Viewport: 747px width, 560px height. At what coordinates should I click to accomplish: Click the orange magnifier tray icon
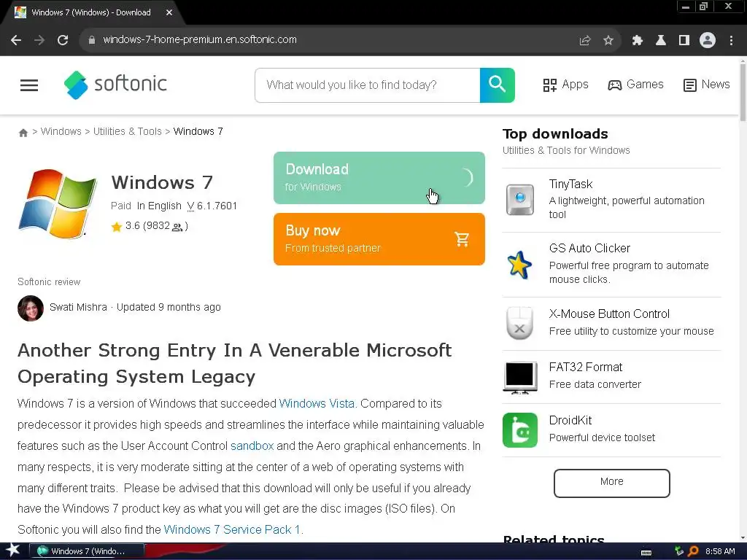pos(694,551)
